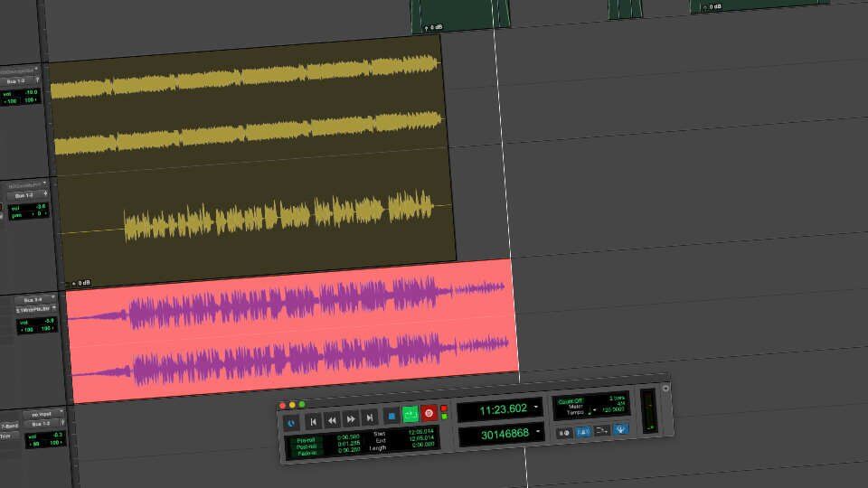868x488 pixels.
Task: Open second track's name dropdown arrow
Action: coord(44,183)
